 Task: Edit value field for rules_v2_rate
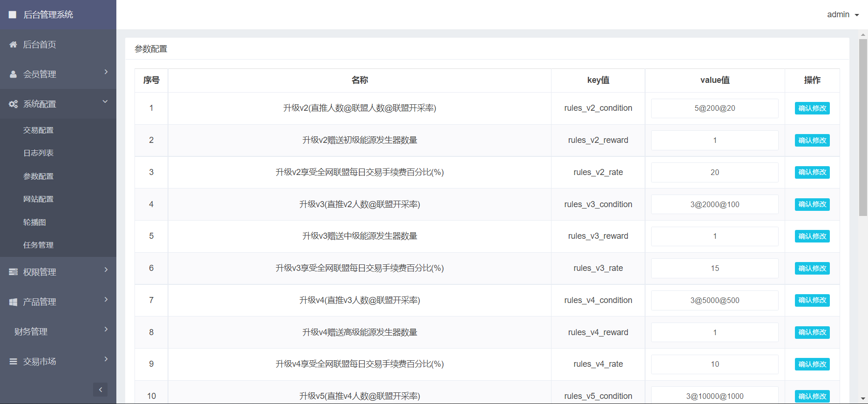click(x=715, y=172)
